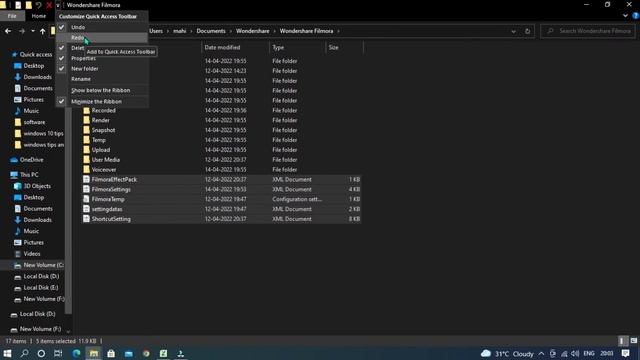This screenshot has height=360, width=640.
Task: Click the New folder icon in title bar
Action: coord(29,5)
